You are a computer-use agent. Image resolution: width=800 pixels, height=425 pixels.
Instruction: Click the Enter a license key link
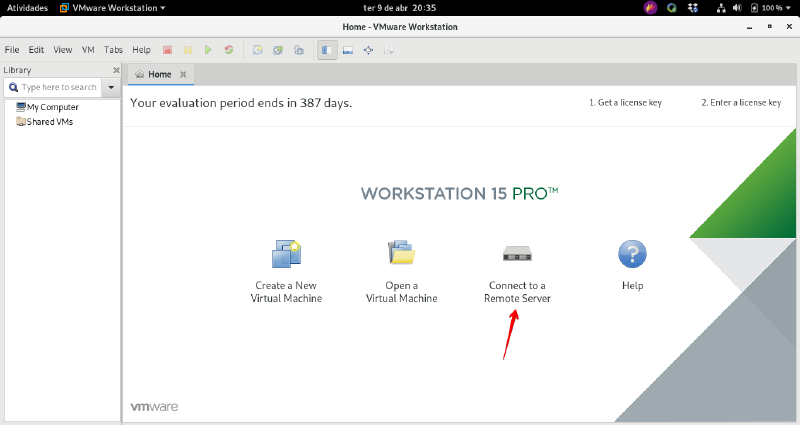(740, 103)
